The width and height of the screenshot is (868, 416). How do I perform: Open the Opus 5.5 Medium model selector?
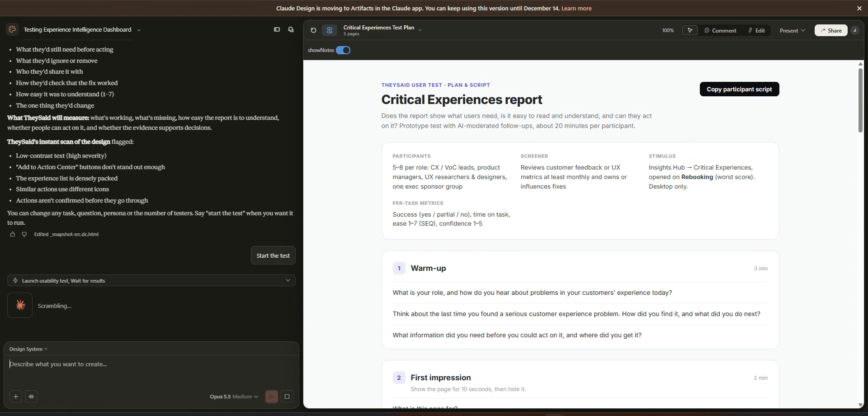[234, 397]
